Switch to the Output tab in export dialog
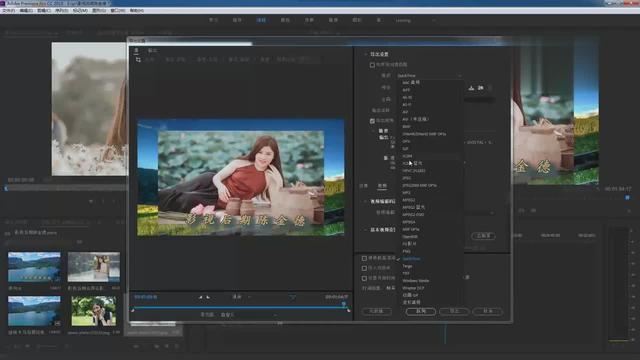 coord(152,51)
